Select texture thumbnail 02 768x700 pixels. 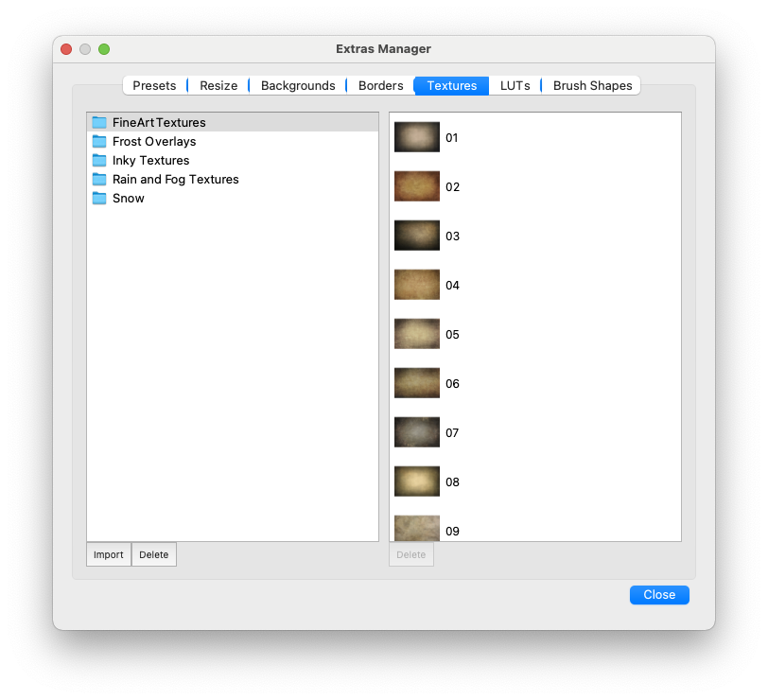click(x=417, y=186)
